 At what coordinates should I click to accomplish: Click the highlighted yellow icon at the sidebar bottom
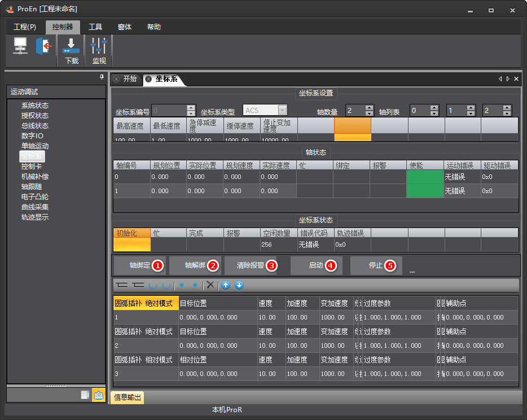click(x=99, y=395)
